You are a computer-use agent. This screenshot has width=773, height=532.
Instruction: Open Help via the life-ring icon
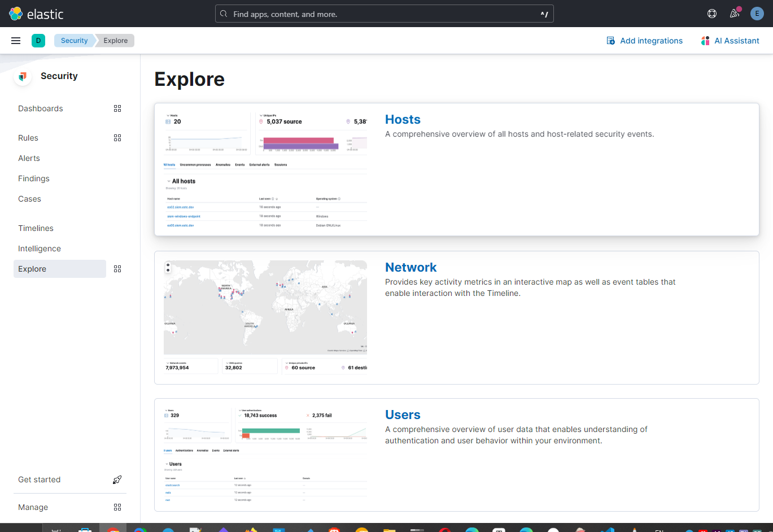(711, 13)
